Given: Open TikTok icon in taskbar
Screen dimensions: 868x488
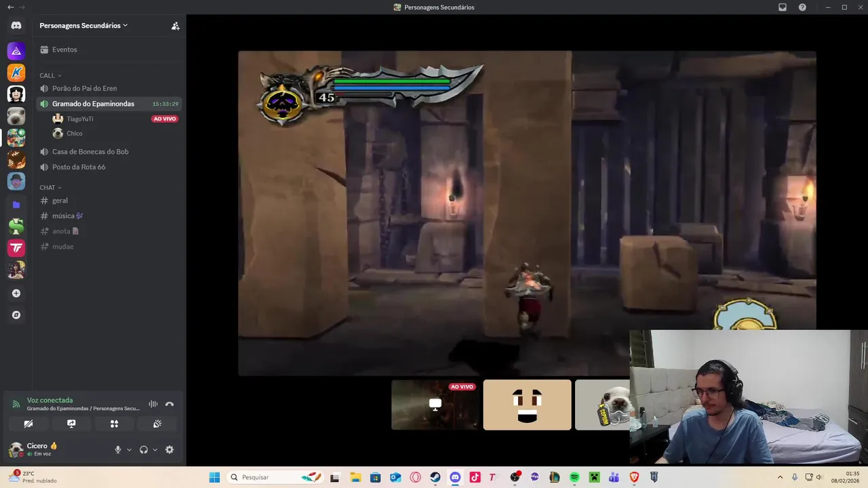Looking at the screenshot, I should (x=475, y=477).
